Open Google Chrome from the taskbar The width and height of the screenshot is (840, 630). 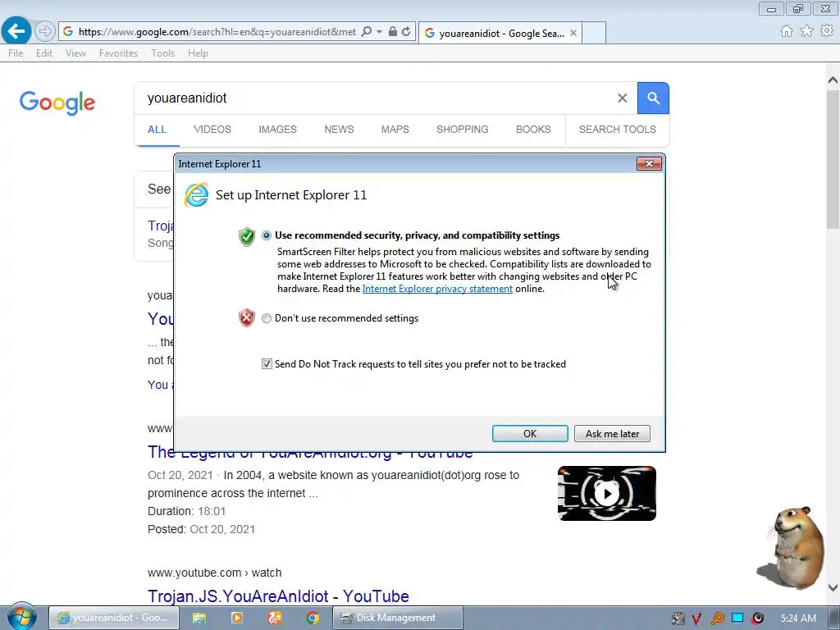tap(313, 618)
